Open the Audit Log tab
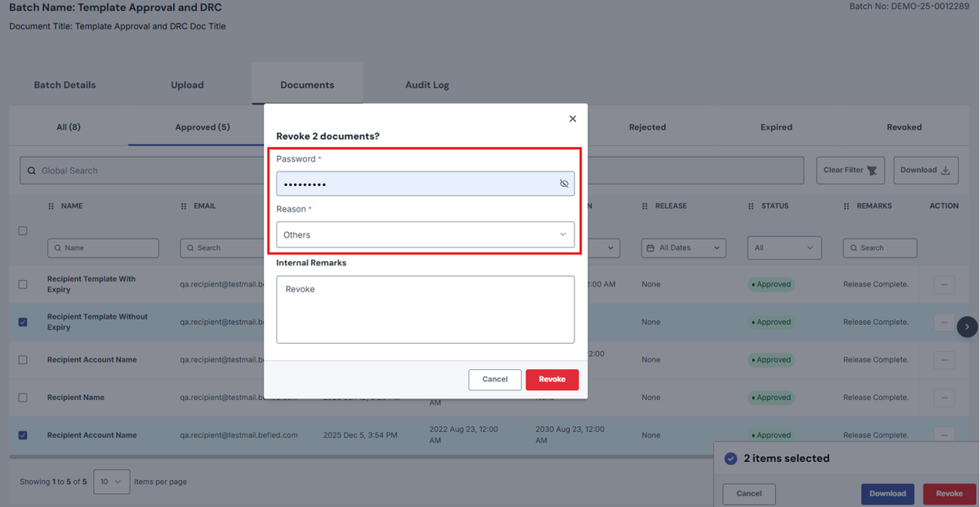 pos(427,85)
